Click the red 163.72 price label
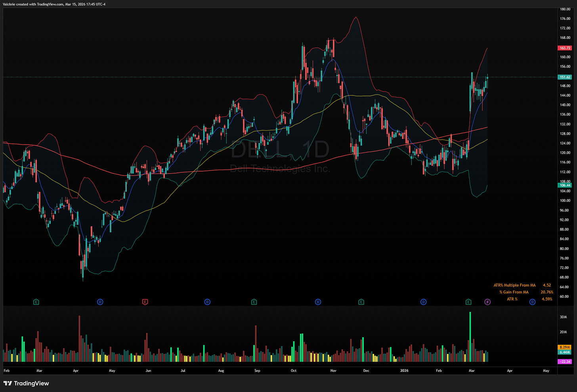This screenshot has height=392, width=577. point(565,48)
